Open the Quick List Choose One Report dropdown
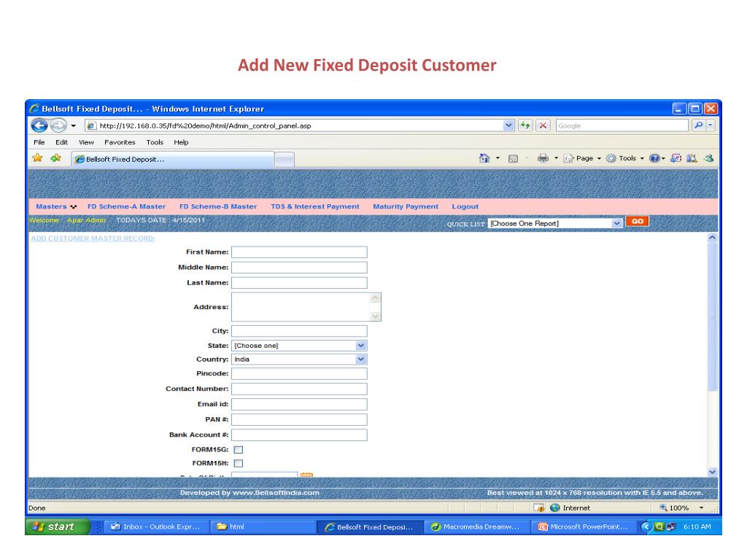Screen dimensions: 747x560 pos(555,223)
